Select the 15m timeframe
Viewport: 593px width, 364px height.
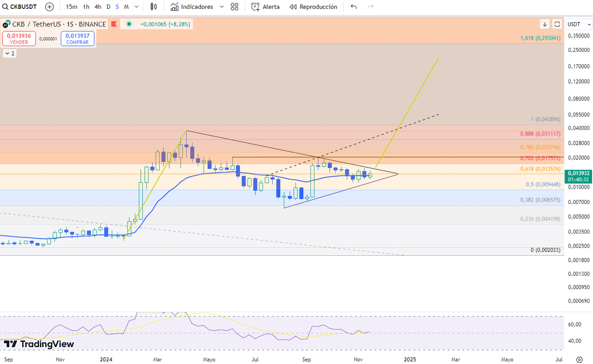pyautogui.click(x=72, y=7)
